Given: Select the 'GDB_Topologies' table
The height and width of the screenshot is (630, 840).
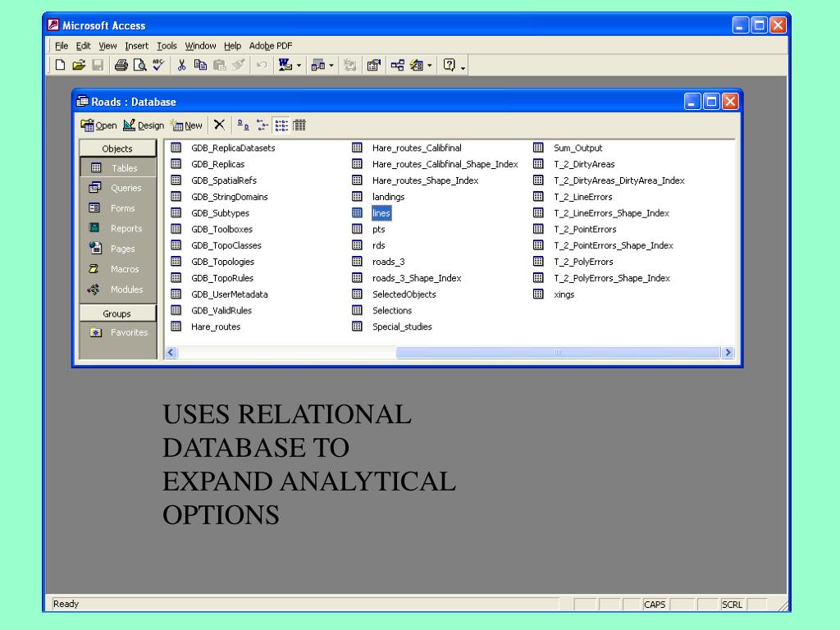Looking at the screenshot, I should tap(222, 262).
